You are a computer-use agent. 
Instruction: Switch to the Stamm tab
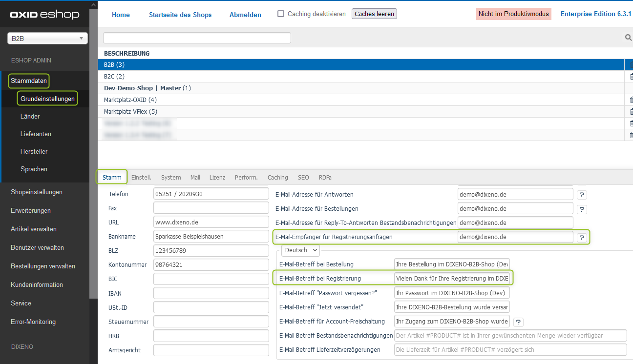(x=112, y=177)
